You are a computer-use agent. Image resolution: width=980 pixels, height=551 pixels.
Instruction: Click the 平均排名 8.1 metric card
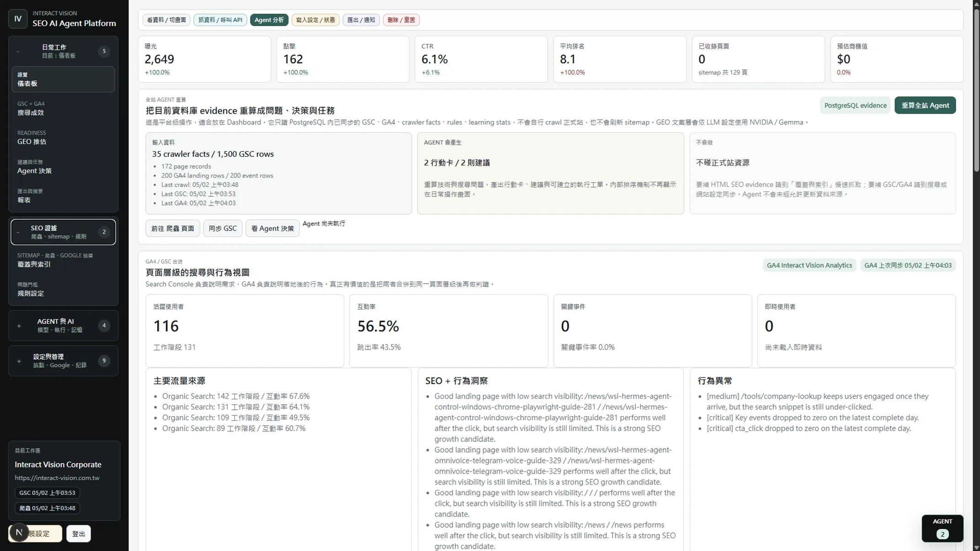pos(620,59)
